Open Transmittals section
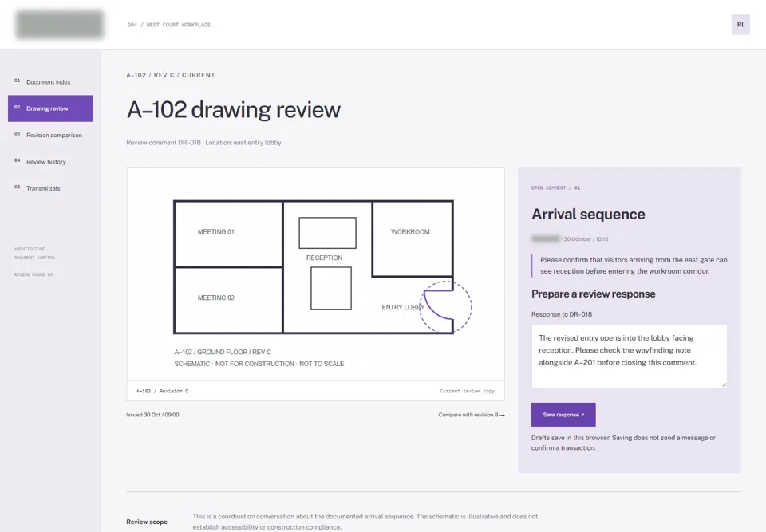This screenshot has height=532, width=766. pos(49,188)
